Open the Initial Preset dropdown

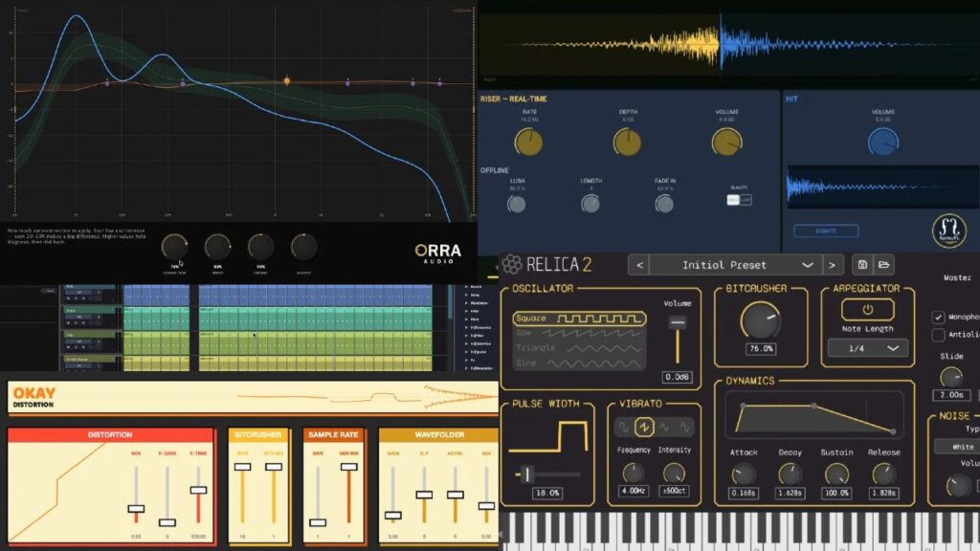click(x=736, y=265)
